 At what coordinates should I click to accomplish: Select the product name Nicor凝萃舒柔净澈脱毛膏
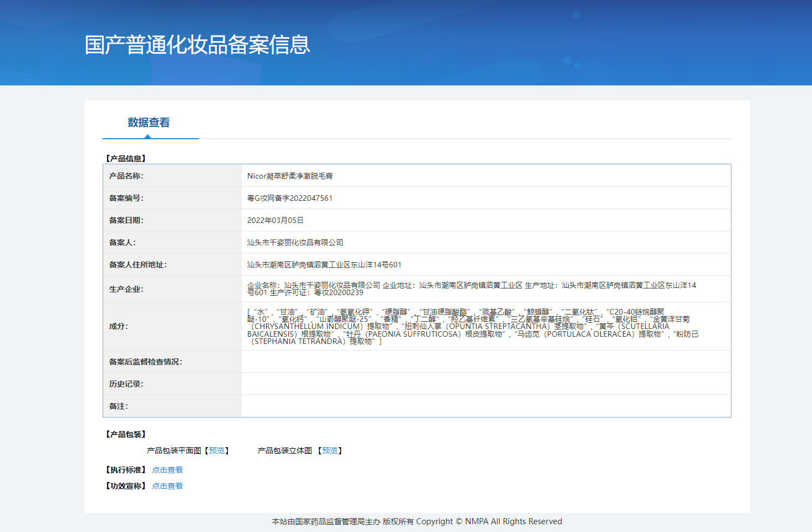pyautogui.click(x=290, y=175)
